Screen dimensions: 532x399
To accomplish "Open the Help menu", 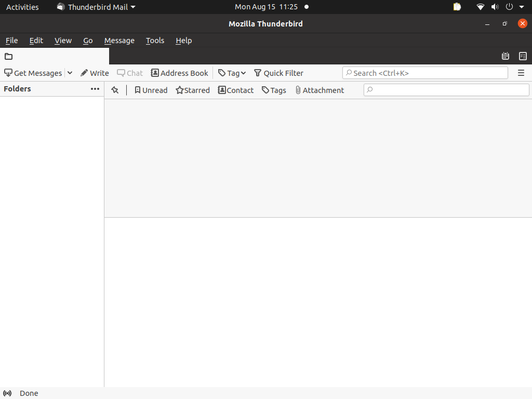I will click(x=184, y=41).
